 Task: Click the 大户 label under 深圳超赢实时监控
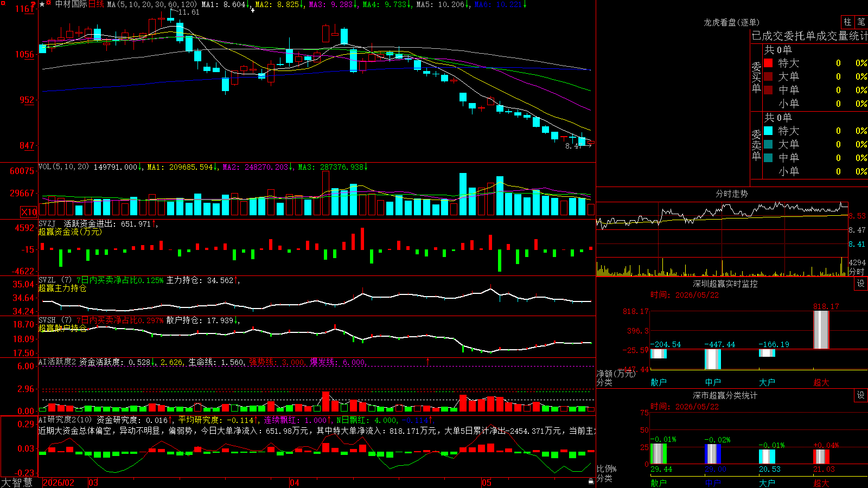click(767, 382)
